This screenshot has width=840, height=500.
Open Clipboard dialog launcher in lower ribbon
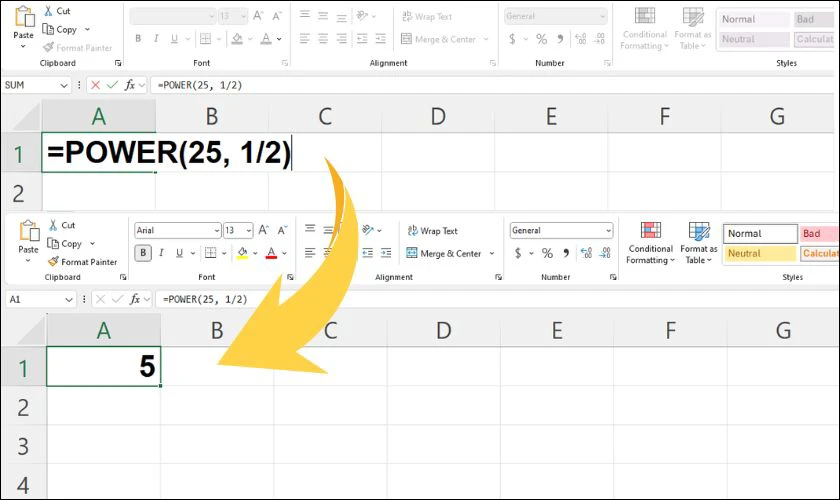tap(123, 277)
